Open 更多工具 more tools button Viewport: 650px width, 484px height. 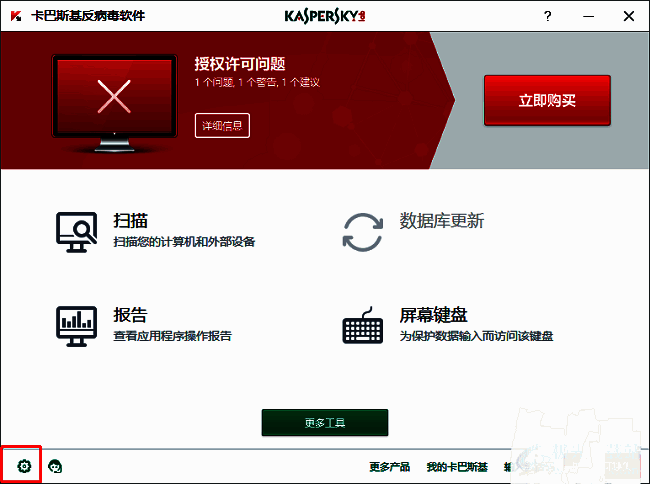click(325, 423)
